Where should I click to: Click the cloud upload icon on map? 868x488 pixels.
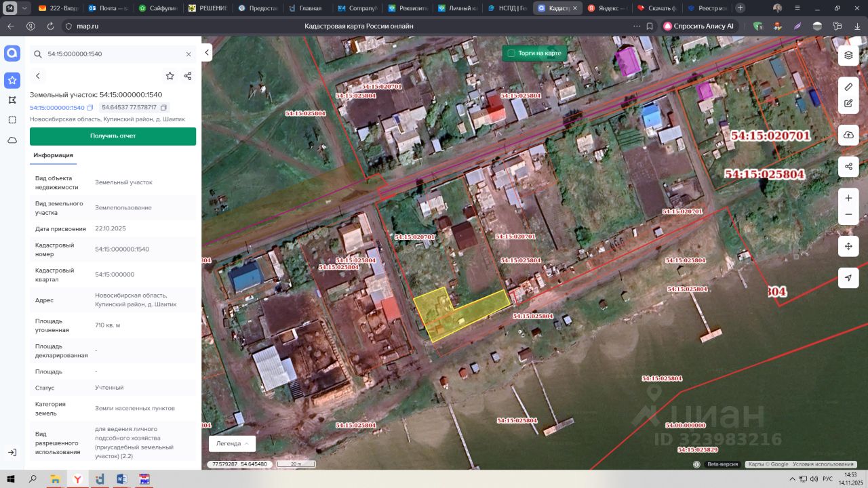pos(848,135)
